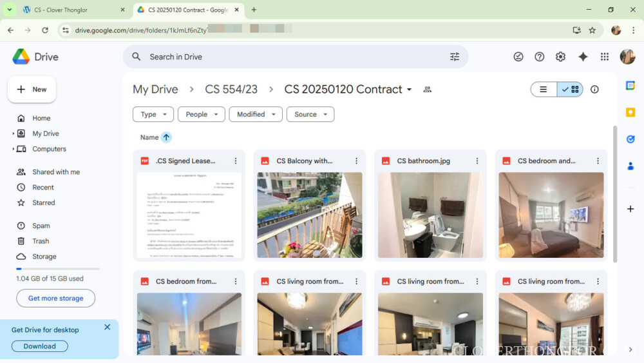Open CS Balcony image thumbnail

click(310, 215)
